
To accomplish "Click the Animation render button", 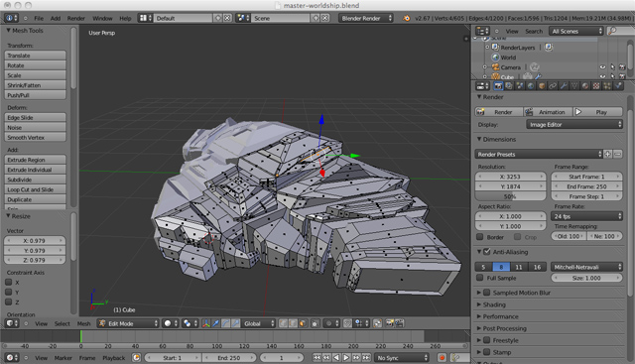I will (x=548, y=112).
